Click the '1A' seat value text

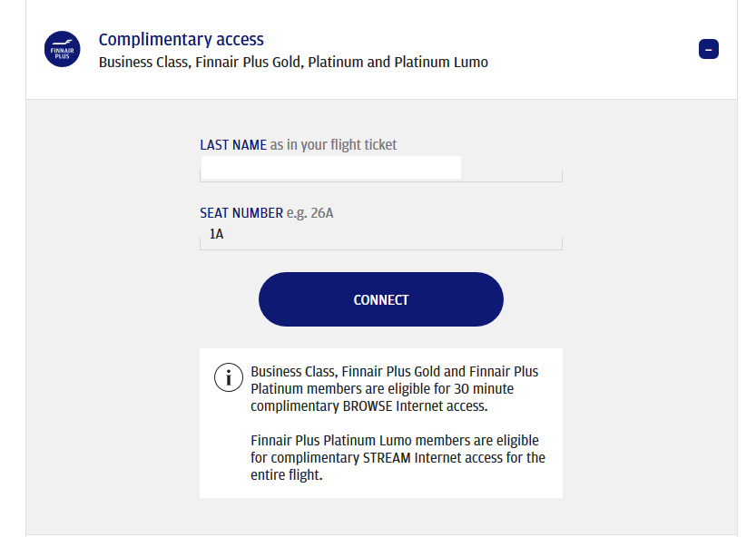tap(216, 235)
